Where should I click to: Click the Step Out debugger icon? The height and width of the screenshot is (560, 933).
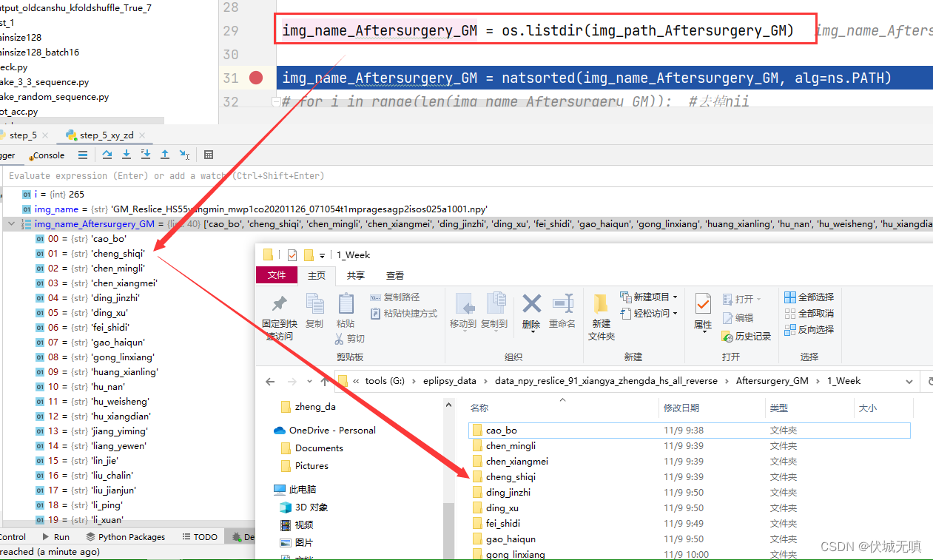click(164, 155)
